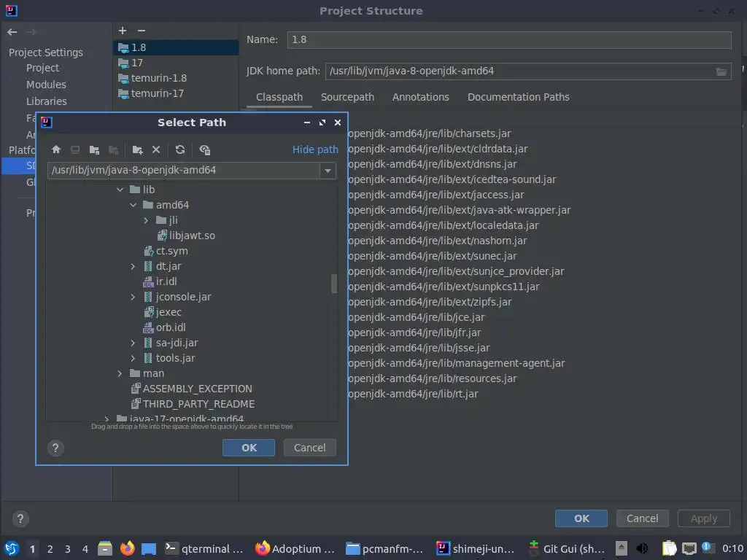Collapse the lib folder in the tree
Viewport: 747px width, 560px height.
pyautogui.click(x=120, y=190)
